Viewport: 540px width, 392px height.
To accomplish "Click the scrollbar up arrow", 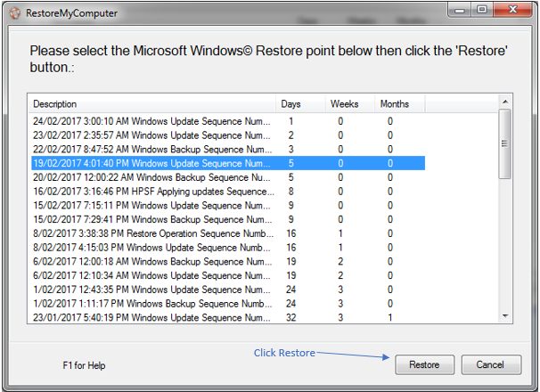I will (505, 102).
